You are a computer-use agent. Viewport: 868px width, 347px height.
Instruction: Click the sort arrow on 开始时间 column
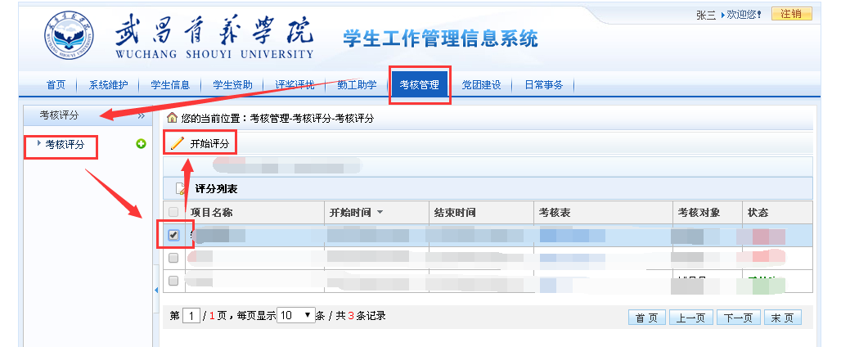point(380,213)
